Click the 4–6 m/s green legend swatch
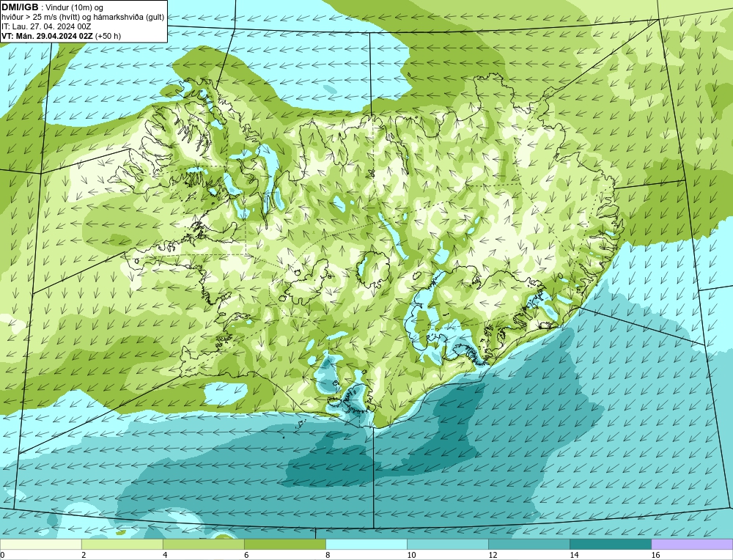The width and height of the screenshot is (733, 560). tap(203, 544)
